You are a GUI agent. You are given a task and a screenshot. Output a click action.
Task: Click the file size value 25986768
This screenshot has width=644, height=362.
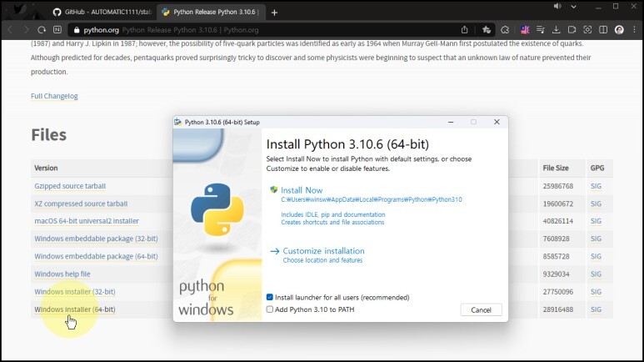(x=557, y=186)
